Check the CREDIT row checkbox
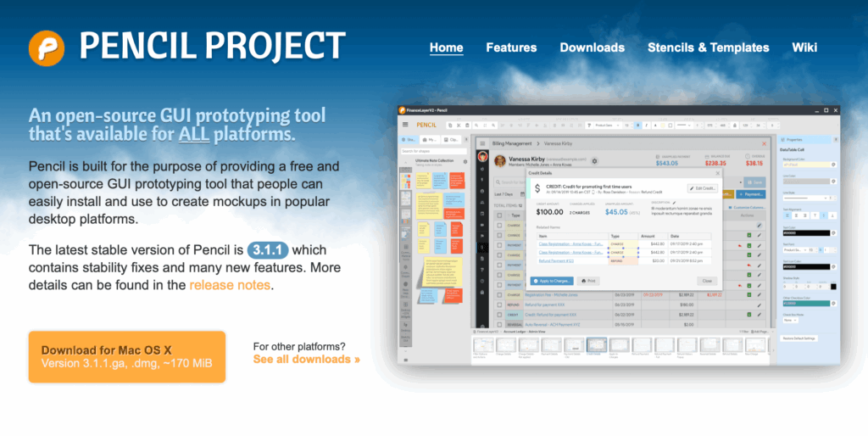Screen dimensions: 868x436 [499, 316]
